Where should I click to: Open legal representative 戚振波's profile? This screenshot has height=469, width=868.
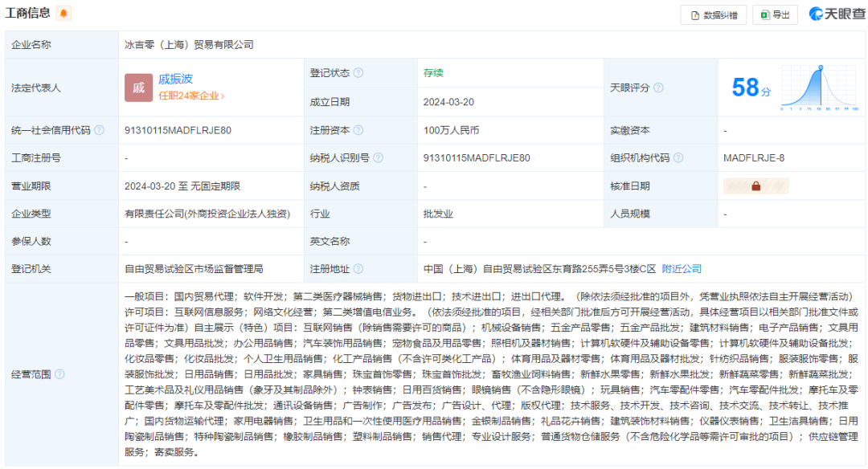[175, 79]
